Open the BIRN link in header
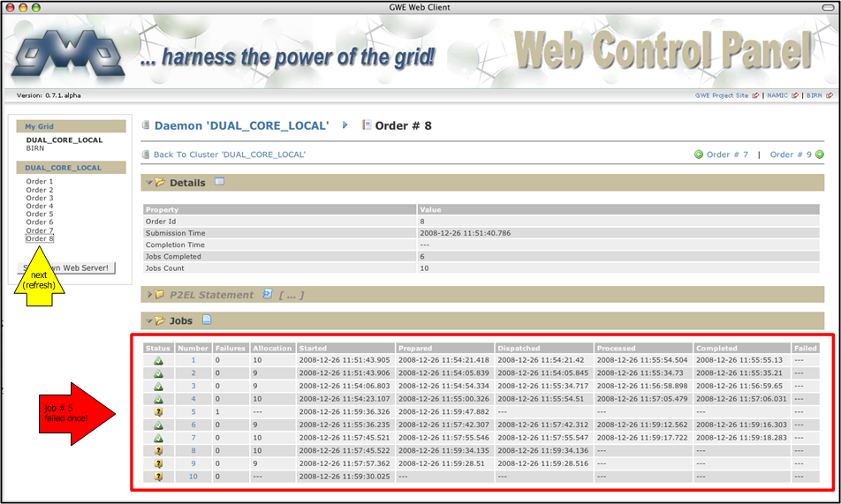The width and height of the screenshot is (841, 504). click(814, 95)
